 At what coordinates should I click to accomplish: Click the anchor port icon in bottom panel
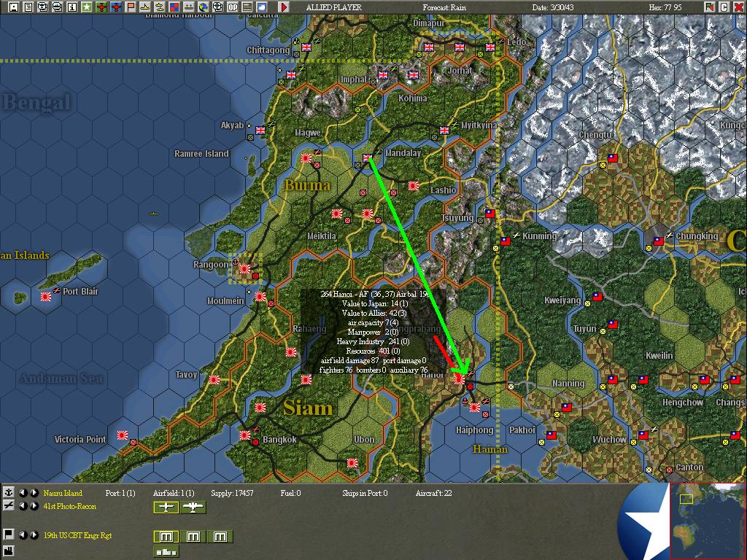tap(9, 492)
